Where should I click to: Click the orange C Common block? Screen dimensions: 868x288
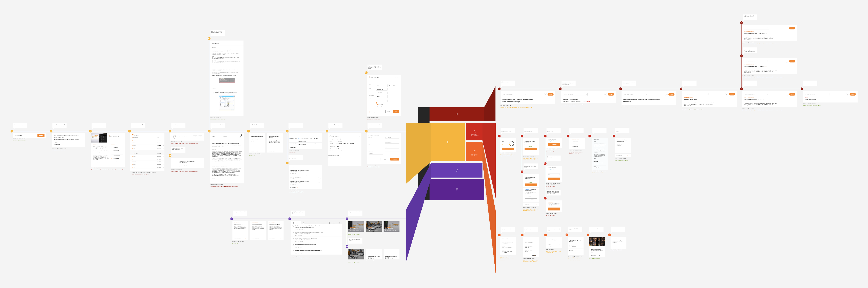coord(474,152)
